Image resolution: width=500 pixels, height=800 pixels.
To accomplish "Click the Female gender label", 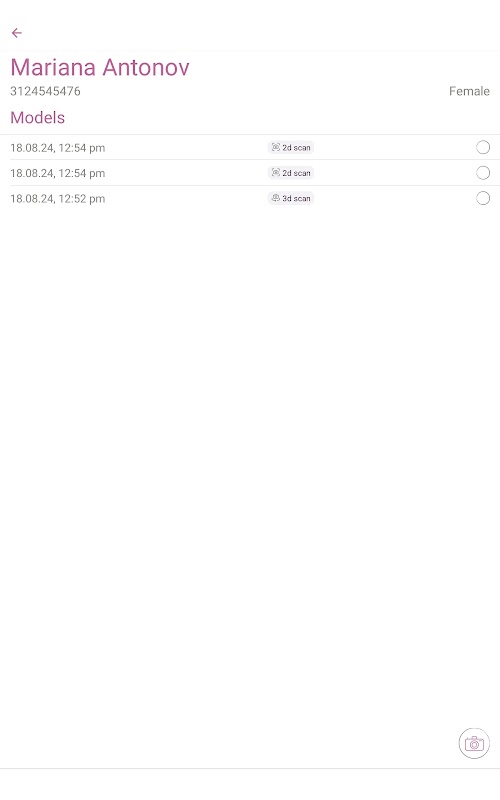I will coord(469,91).
